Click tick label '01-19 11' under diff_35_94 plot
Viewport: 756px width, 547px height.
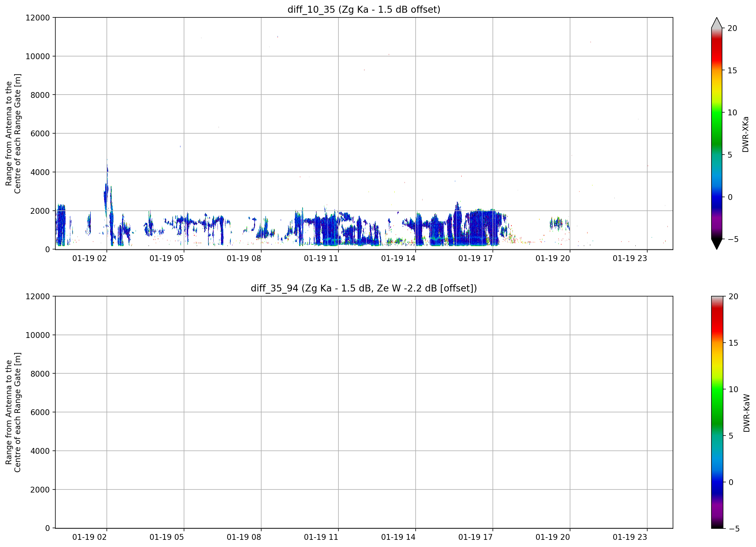(x=321, y=537)
